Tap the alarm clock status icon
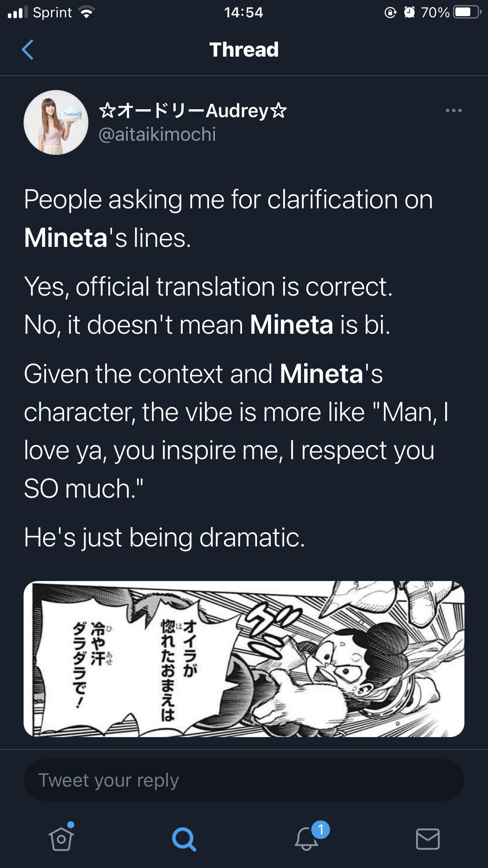The width and height of the screenshot is (488, 868). (x=409, y=13)
